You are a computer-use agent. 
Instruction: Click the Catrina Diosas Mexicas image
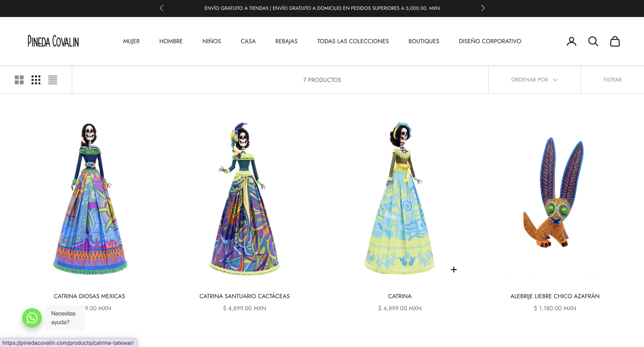[90, 199]
